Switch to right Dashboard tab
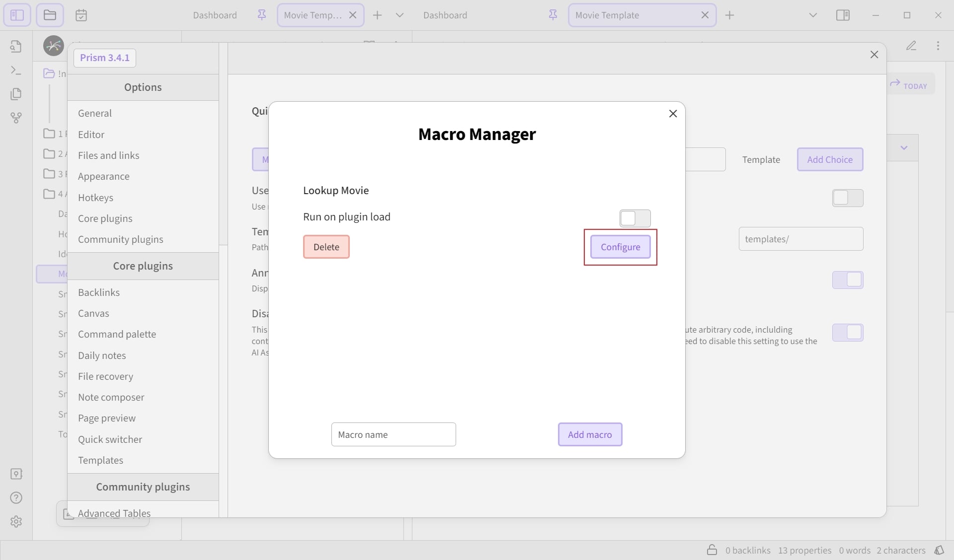 445,15
